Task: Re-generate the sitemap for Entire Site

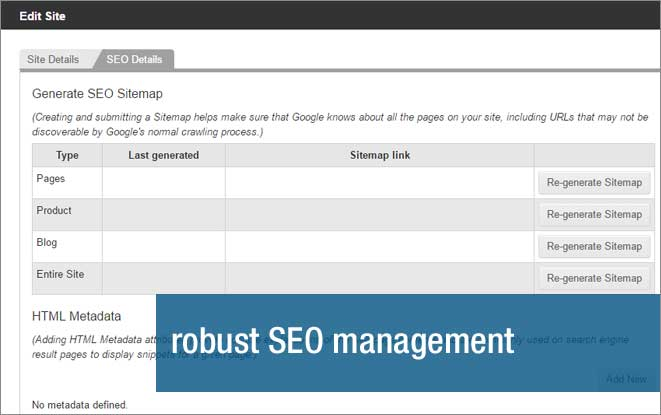Action: click(x=595, y=278)
